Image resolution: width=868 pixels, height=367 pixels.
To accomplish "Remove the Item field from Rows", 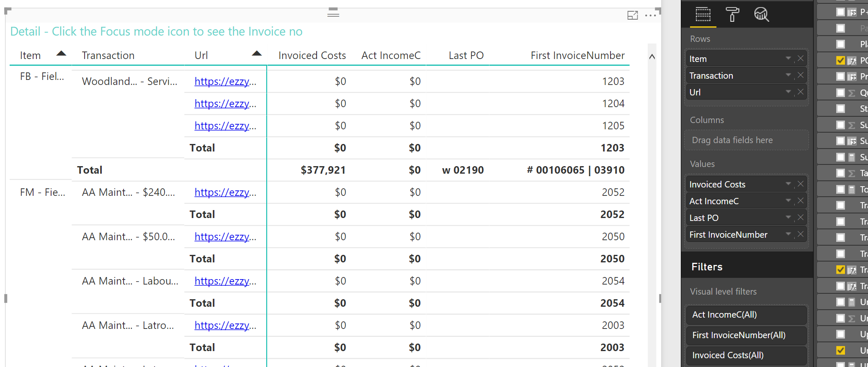I will (800, 58).
